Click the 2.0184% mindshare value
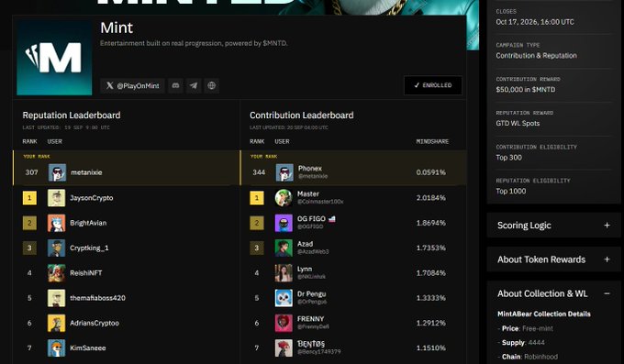The image size is (624, 364). (x=431, y=198)
